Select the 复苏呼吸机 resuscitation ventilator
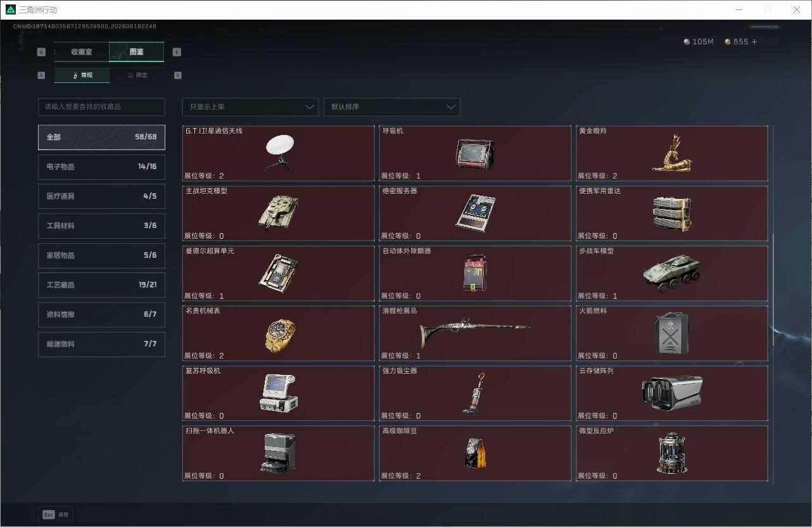This screenshot has width=812, height=527. pos(278,393)
